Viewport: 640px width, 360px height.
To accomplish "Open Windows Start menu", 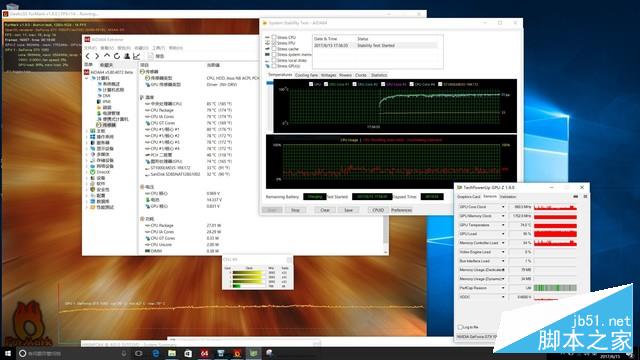I will point(8,353).
